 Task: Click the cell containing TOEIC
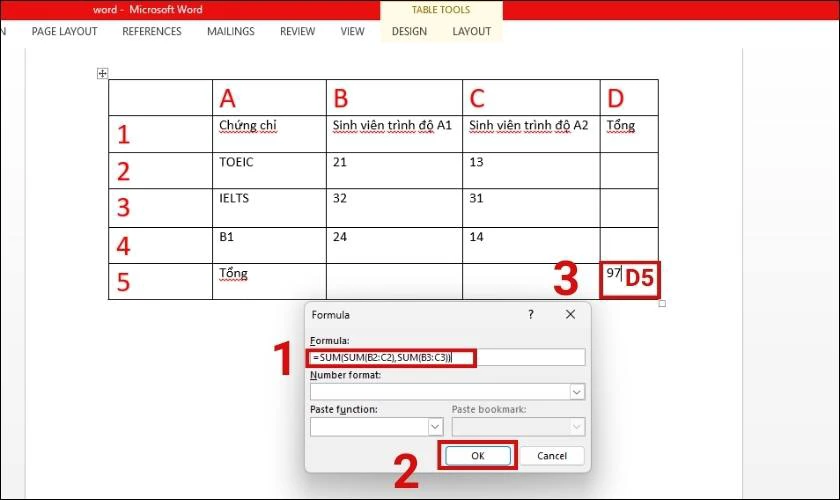[269, 170]
